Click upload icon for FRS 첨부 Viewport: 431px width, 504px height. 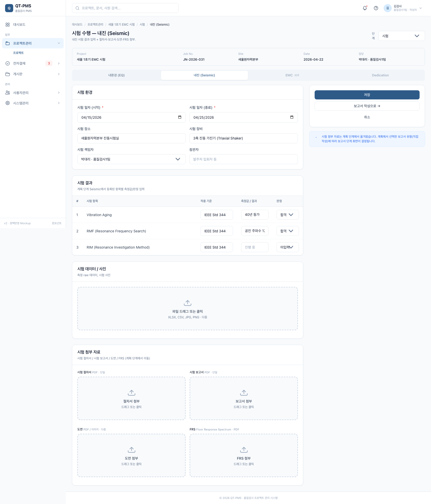(x=244, y=450)
